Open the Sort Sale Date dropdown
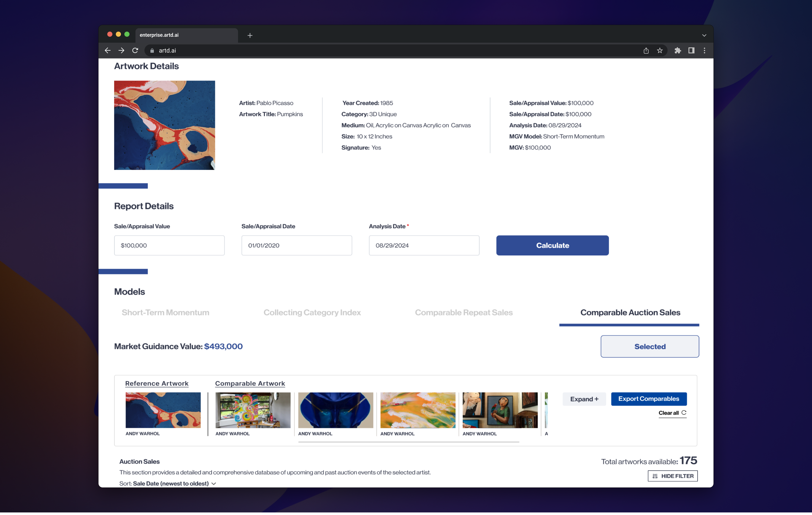The height and width of the screenshot is (515, 812). (x=168, y=483)
